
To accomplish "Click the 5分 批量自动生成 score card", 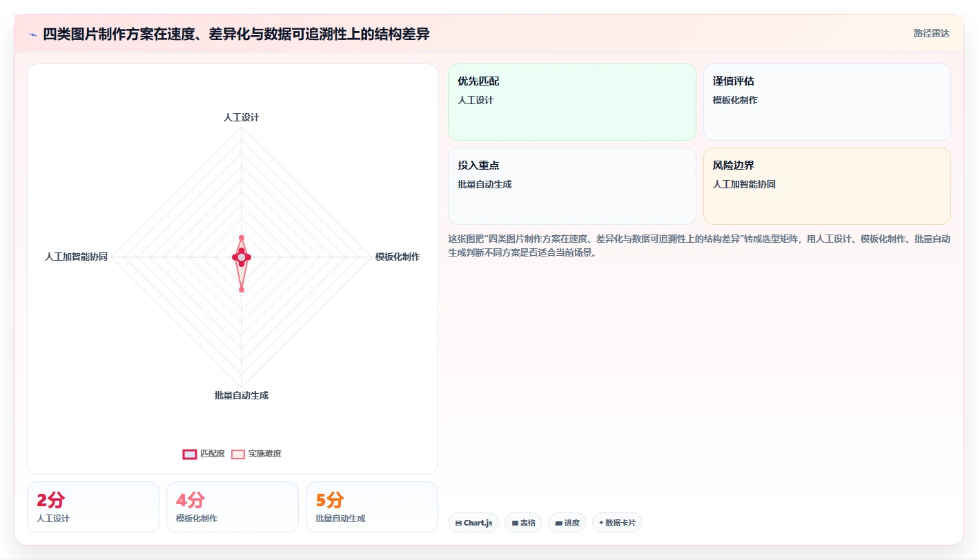I will point(372,507).
